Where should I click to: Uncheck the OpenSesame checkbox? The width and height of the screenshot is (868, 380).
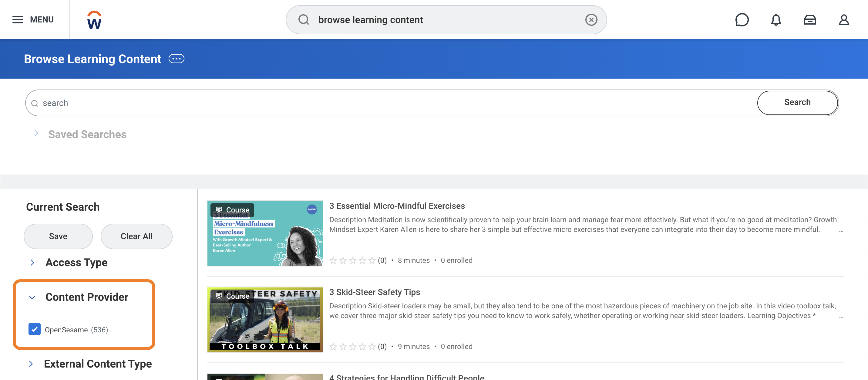34,329
